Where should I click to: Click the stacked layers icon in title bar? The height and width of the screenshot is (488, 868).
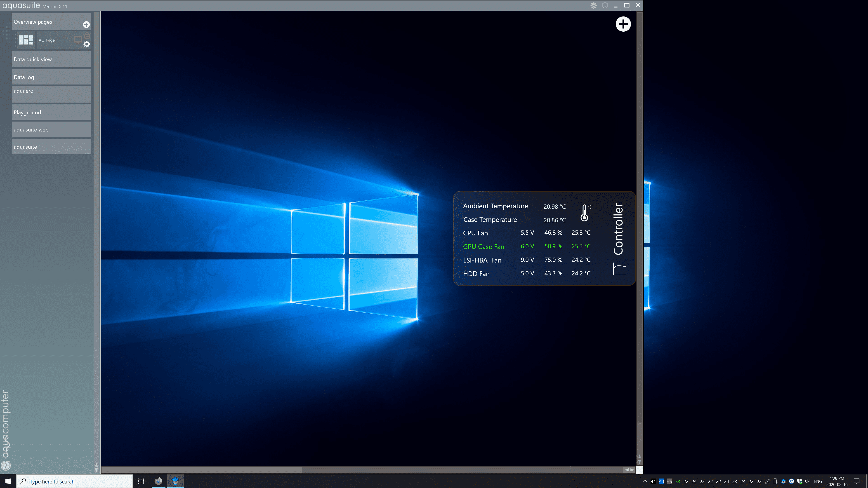593,5
